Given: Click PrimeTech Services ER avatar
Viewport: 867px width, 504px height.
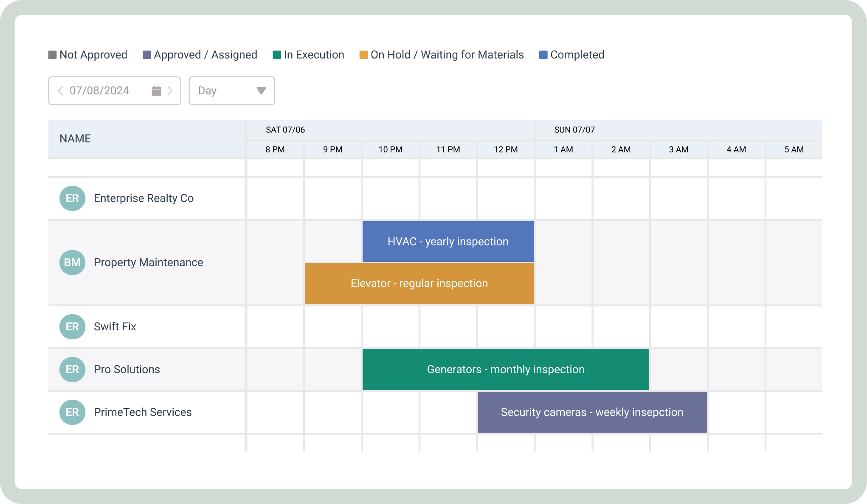Looking at the screenshot, I should [x=72, y=412].
